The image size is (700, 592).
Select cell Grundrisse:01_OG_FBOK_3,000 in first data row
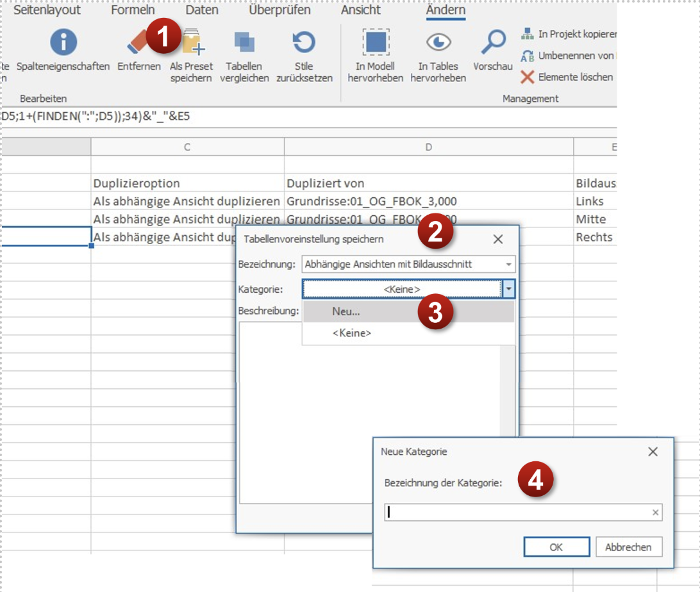429,201
